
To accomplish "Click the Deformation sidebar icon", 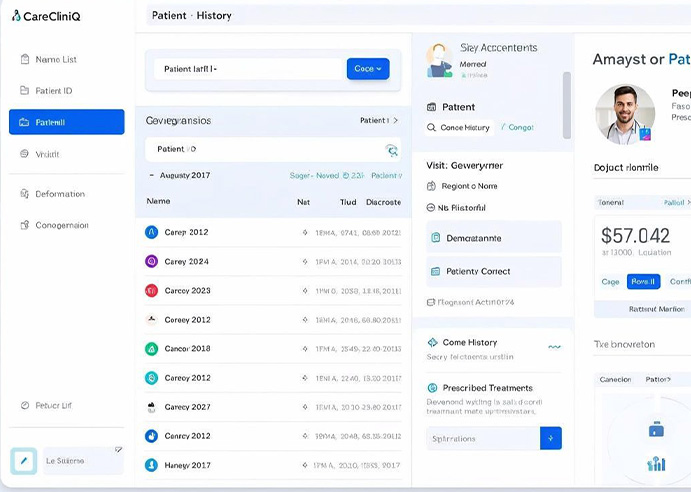I will [24, 194].
